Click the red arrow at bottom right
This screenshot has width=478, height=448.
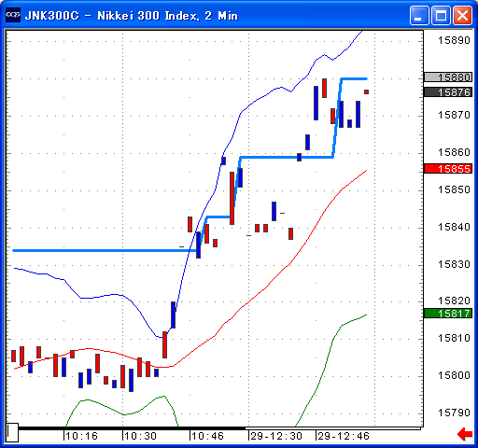click(465, 434)
